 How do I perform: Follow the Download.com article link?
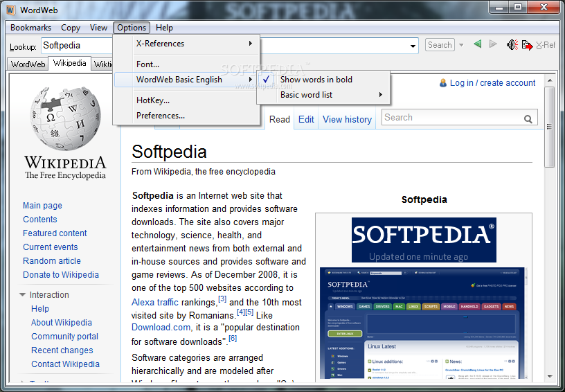coord(161,328)
